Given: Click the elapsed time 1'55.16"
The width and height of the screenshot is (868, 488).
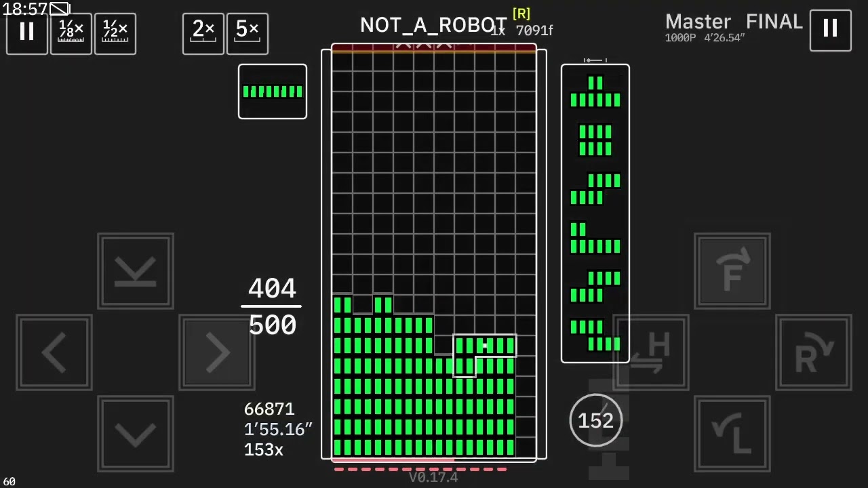Looking at the screenshot, I should pos(278,430).
